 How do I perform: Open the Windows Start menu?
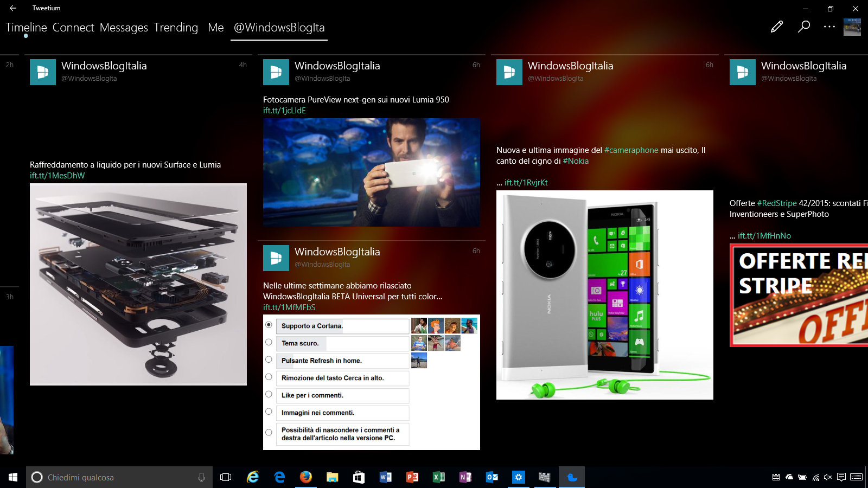[13, 477]
